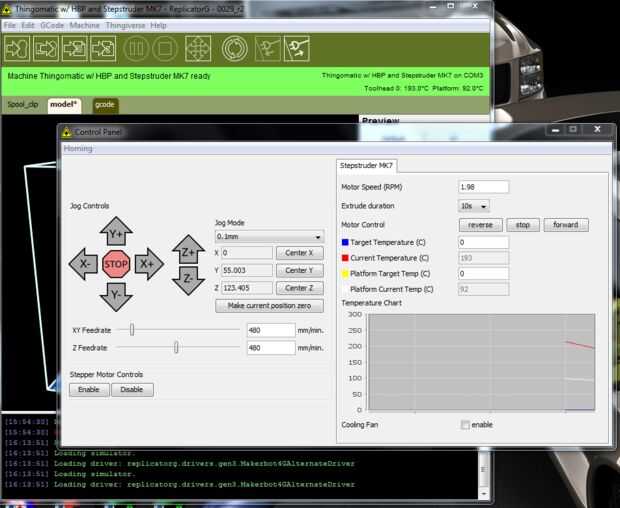Image resolution: width=620 pixels, height=508 pixels.
Task: Click the temperature chart area
Action: [481, 362]
